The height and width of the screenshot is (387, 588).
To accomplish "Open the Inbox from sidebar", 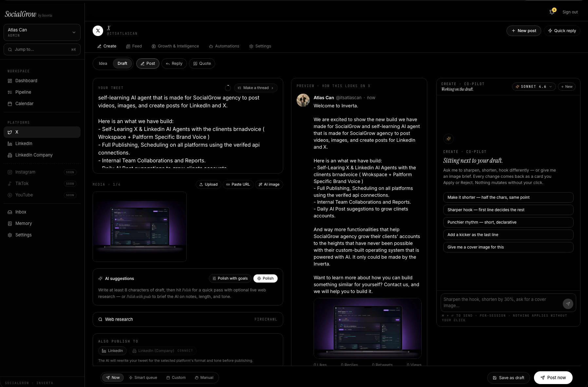I will [42, 212].
